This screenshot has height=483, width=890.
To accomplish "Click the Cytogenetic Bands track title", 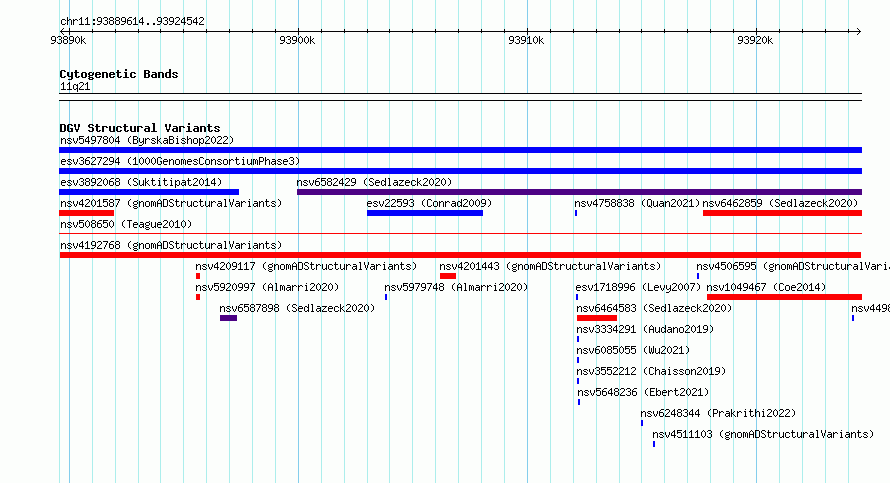I will pos(119,74).
